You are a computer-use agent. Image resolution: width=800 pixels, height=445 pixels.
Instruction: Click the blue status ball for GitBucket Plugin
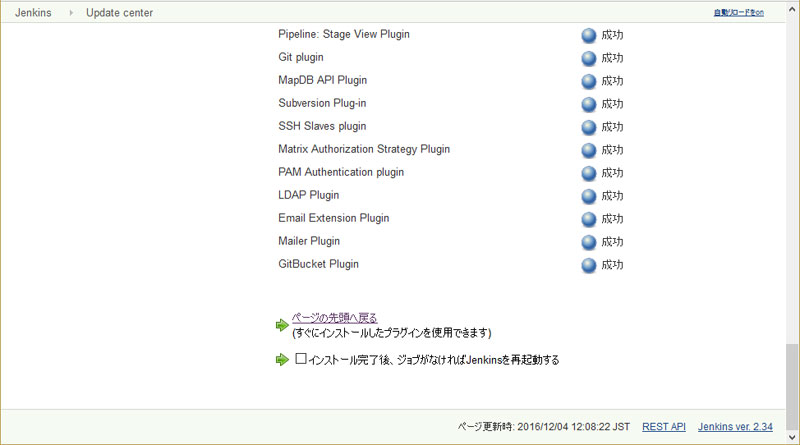589,265
